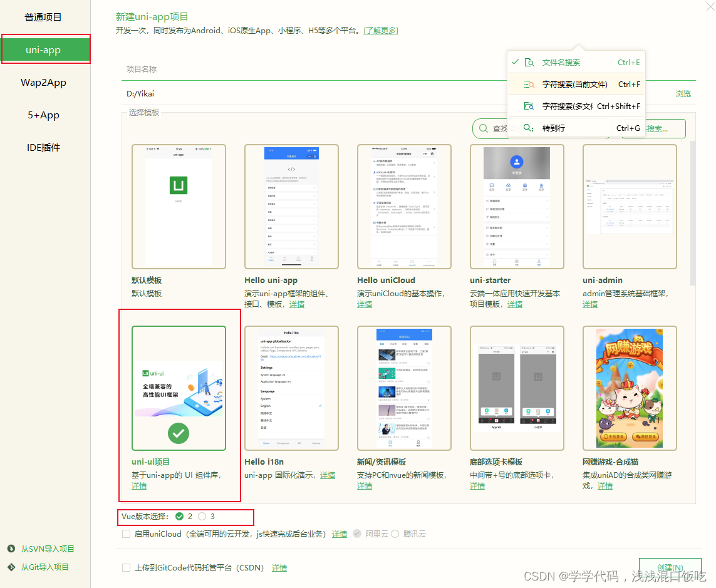Click the 创建(N) button

pyautogui.click(x=670, y=567)
